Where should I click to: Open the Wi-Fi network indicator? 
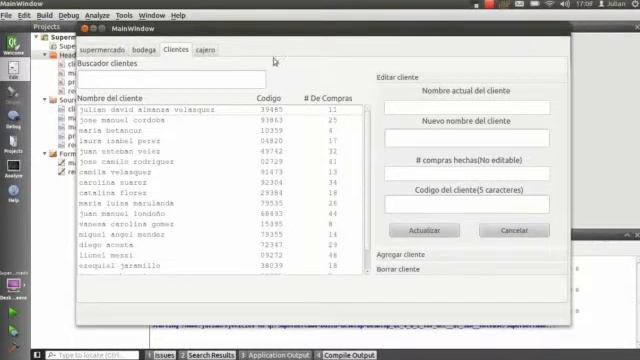point(550,4)
